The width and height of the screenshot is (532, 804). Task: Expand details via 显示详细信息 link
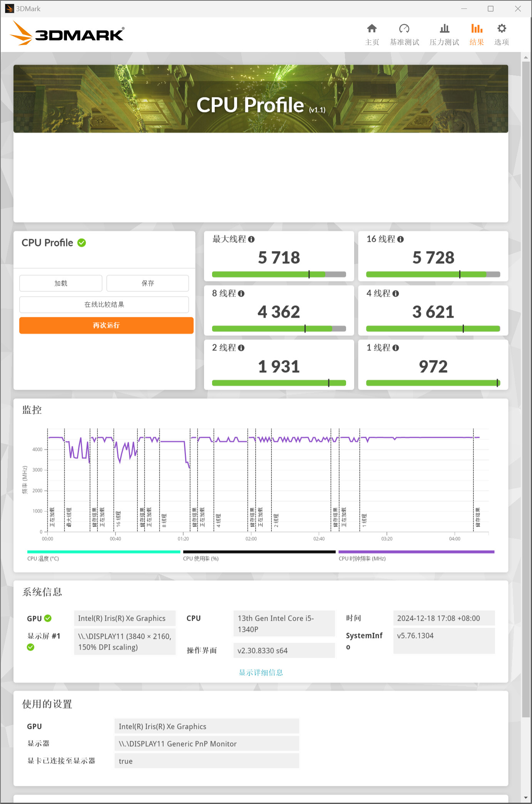click(x=261, y=673)
